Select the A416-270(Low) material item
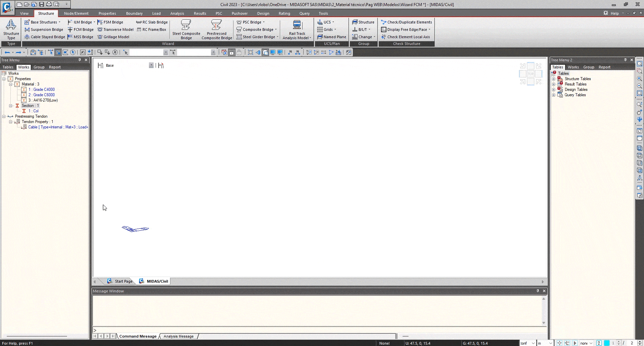644x346 pixels. (x=43, y=100)
